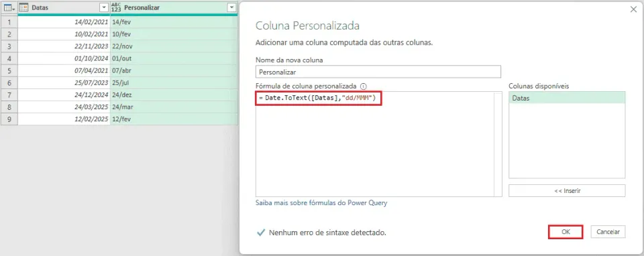644x256 pixels.
Task: Click the ABC123 data type icon on Personalizar
Action: coord(116,8)
